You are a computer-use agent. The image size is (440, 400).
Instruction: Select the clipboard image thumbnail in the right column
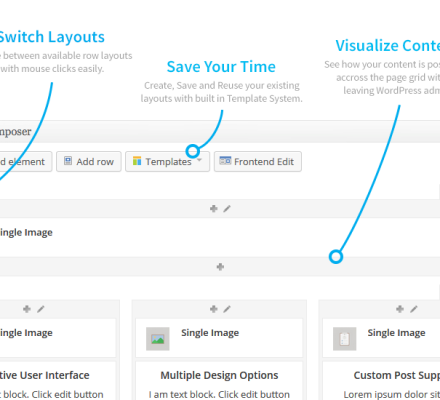coord(345,339)
